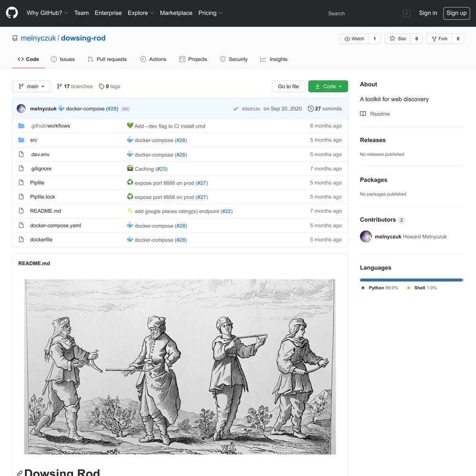Viewport: 476px width, 476px height.
Task: Open the green Code download dropdown
Action: pyautogui.click(x=328, y=87)
